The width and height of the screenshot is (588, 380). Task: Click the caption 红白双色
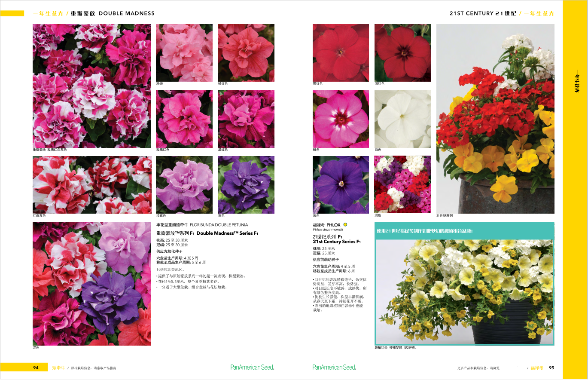(x=39, y=216)
